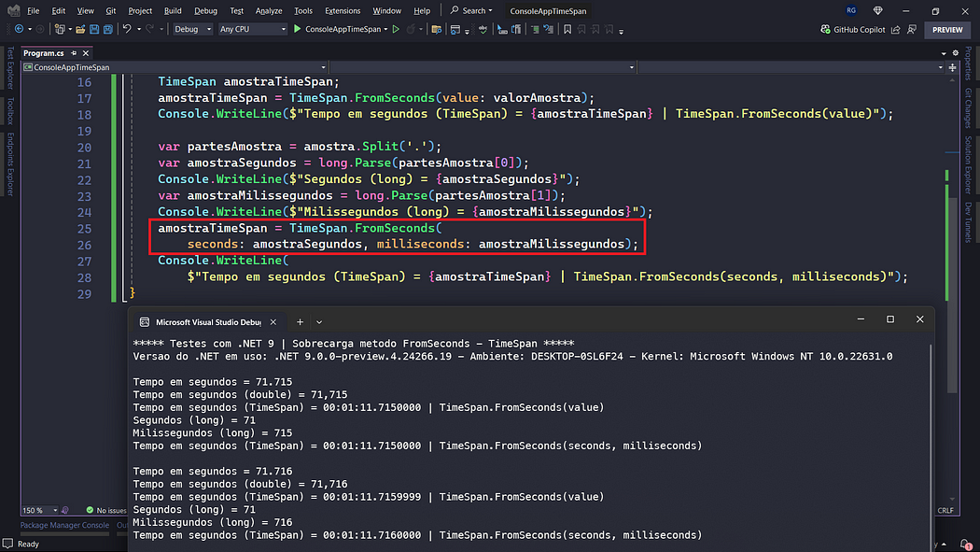Image resolution: width=980 pixels, height=552 pixels.
Task: Open the Package Manager Console tab
Action: tap(64, 525)
